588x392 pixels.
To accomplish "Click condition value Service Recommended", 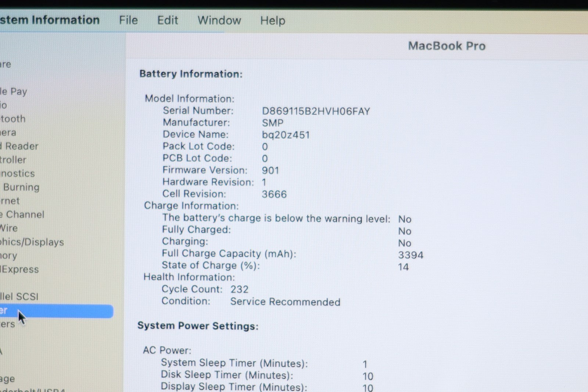I will (285, 302).
